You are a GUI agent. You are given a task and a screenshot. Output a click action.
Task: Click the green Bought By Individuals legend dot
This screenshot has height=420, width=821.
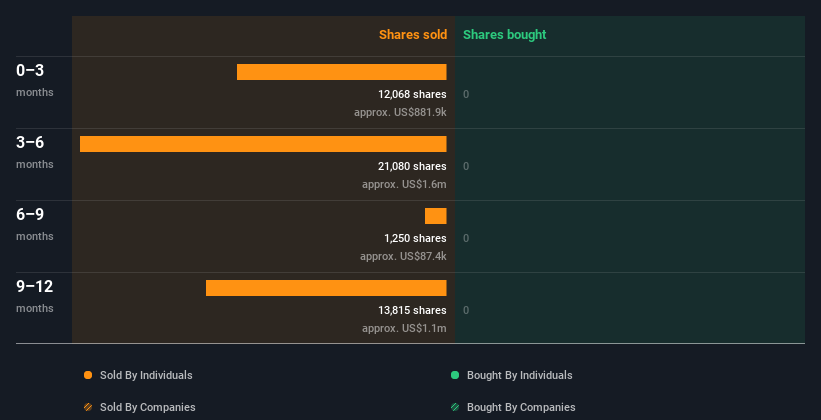tap(455, 375)
